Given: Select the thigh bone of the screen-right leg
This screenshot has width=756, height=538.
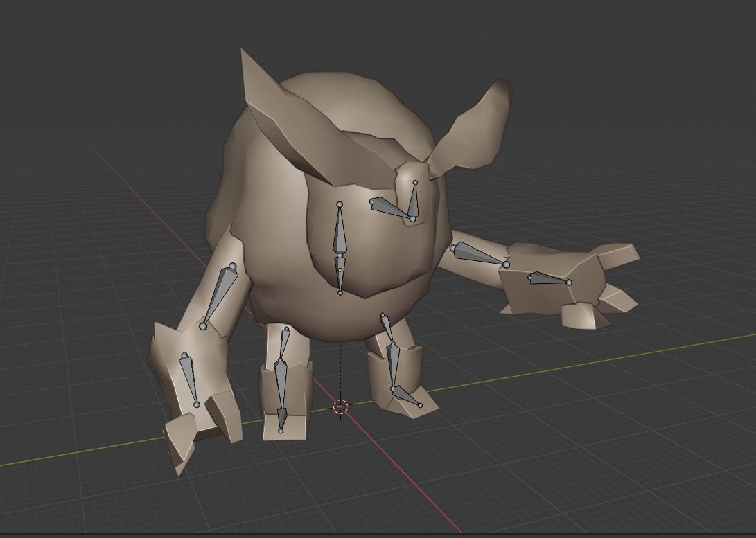Looking at the screenshot, I should [x=388, y=329].
